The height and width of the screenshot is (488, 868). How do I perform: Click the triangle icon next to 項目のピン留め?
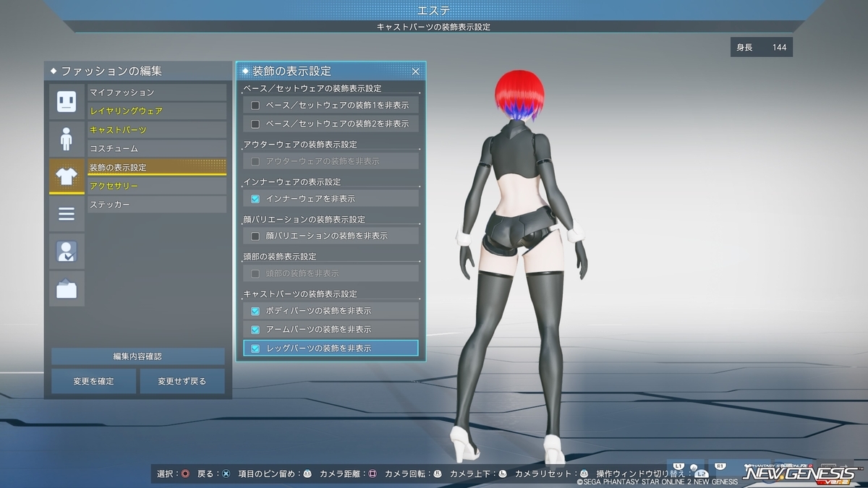tap(307, 474)
